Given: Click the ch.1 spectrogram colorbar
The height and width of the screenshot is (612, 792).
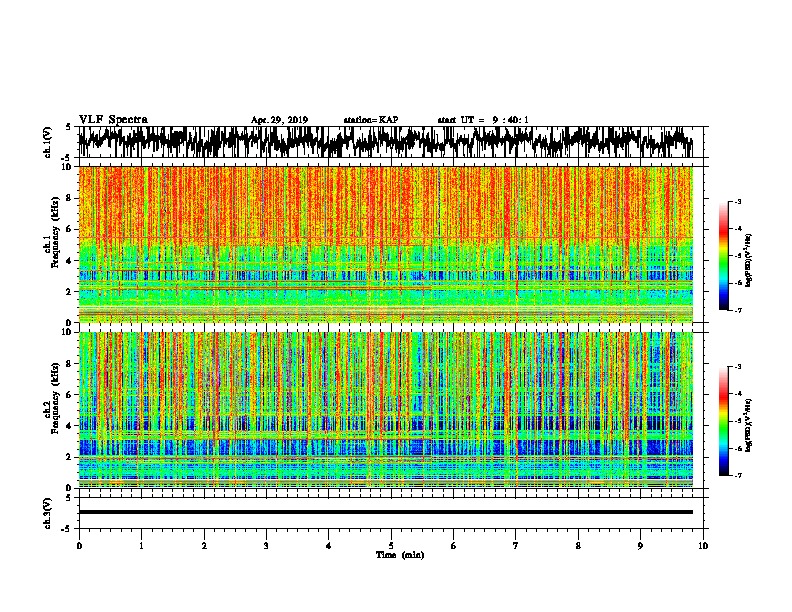Looking at the screenshot, I should (x=724, y=256).
